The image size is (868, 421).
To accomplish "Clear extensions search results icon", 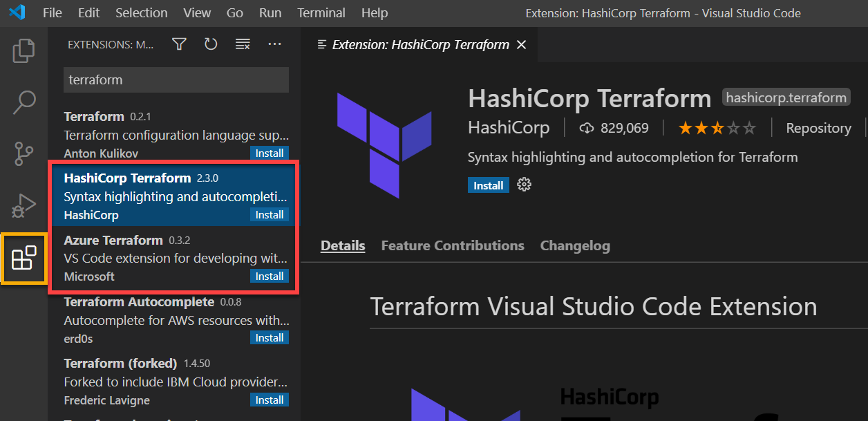I will pos(243,44).
